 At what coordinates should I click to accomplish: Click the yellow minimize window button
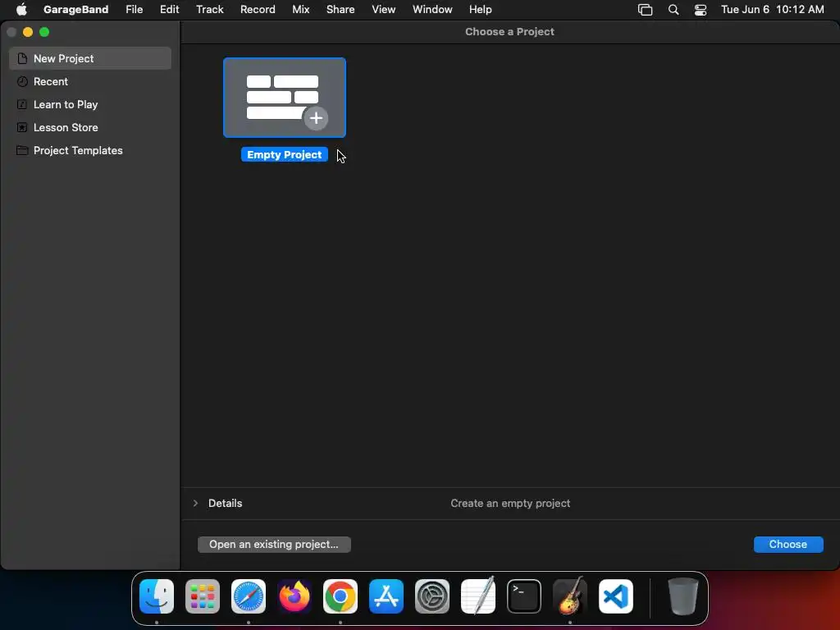click(28, 32)
